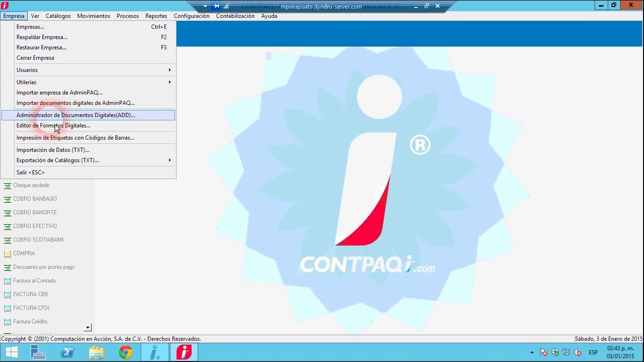Open the Reportes menu
This screenshot has height=362, width=644.
156,16
